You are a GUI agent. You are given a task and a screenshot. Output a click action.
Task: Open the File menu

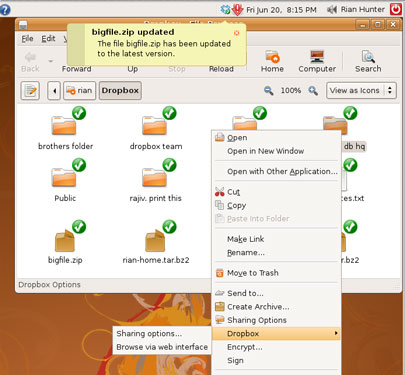tap(27, 39)
